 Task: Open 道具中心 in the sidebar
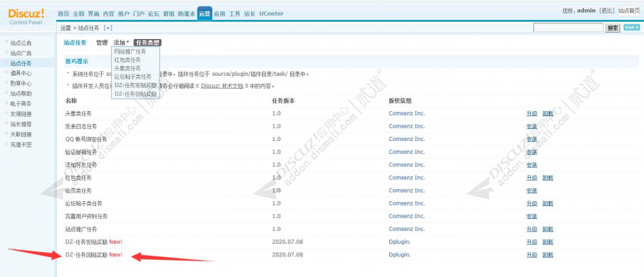21,73
